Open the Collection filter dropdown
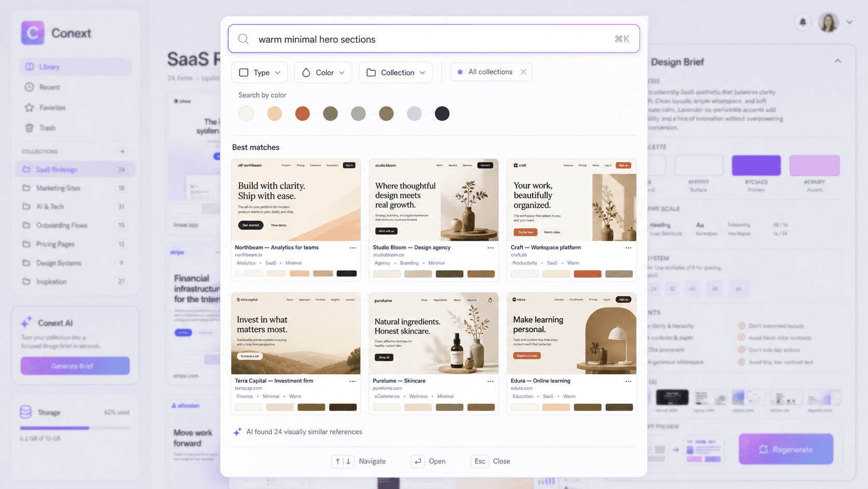This screenshot has width=868, height=489. point(396,72)
